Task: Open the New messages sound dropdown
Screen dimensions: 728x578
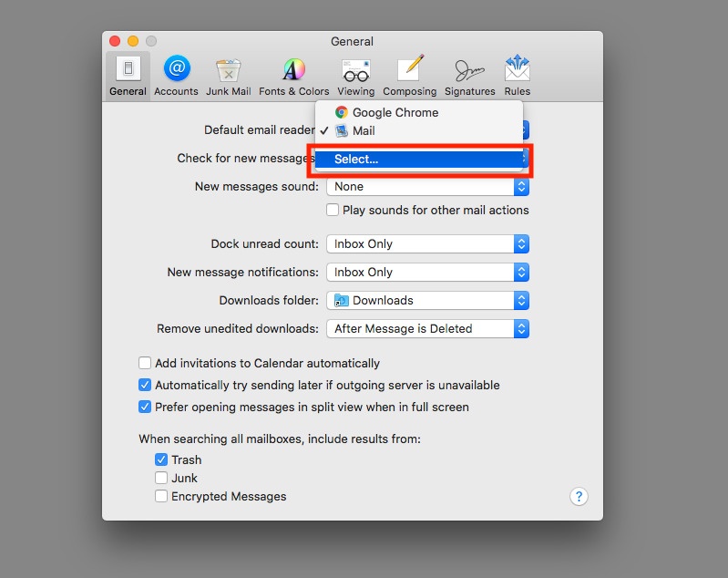Action: (x=427, y=187)
